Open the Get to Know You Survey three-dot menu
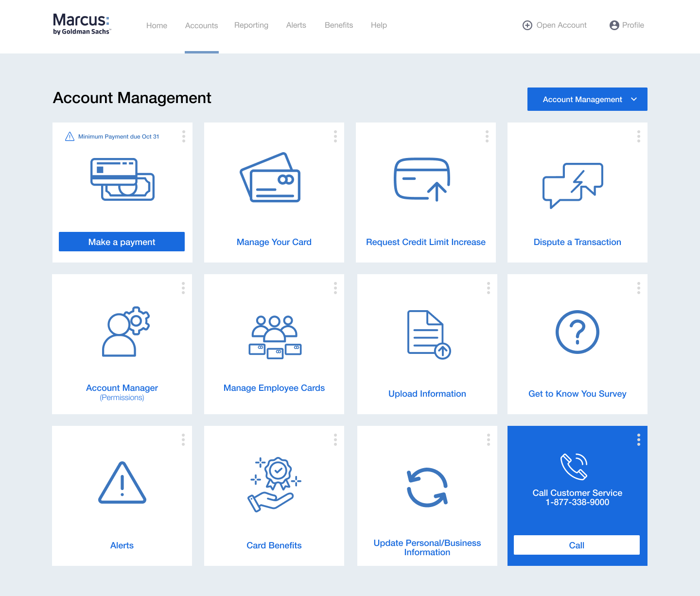This screenshot has width=700, height=596. click(639, 288)
